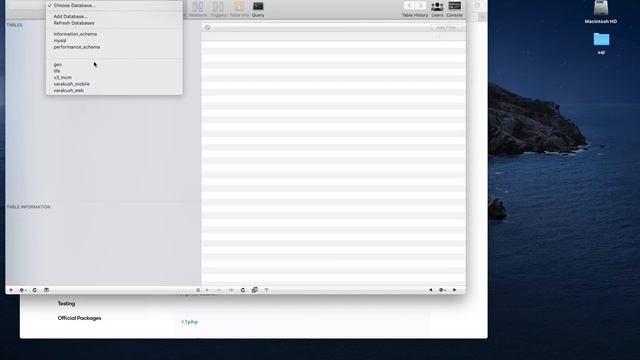Click the TABLES sidebar header
The image size is (640, 360).
[x=14, y=25]
